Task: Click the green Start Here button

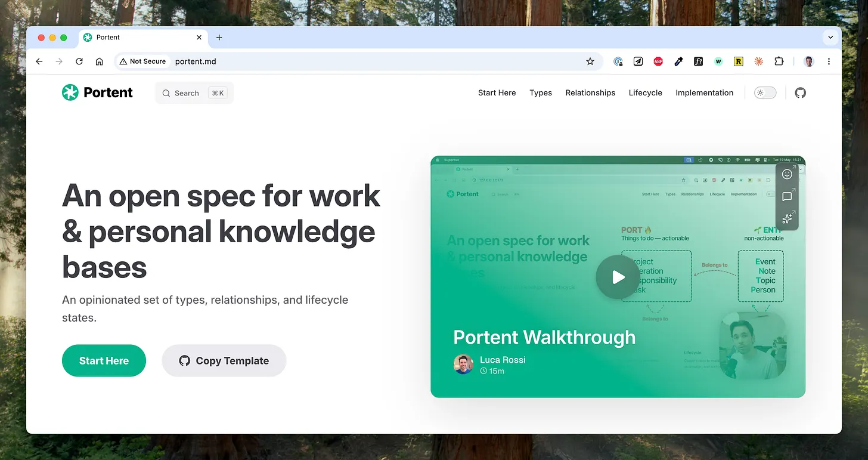Action: pos(104,360)
